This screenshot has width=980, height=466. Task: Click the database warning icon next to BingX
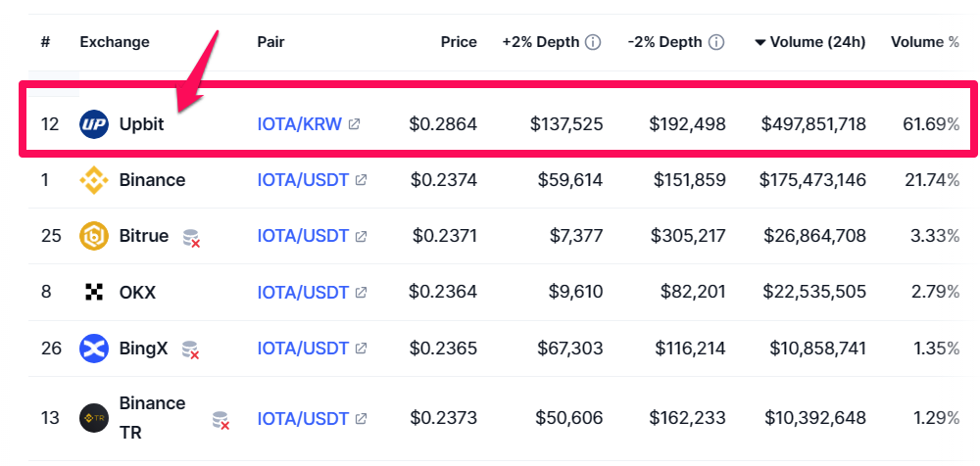(191, 349)
